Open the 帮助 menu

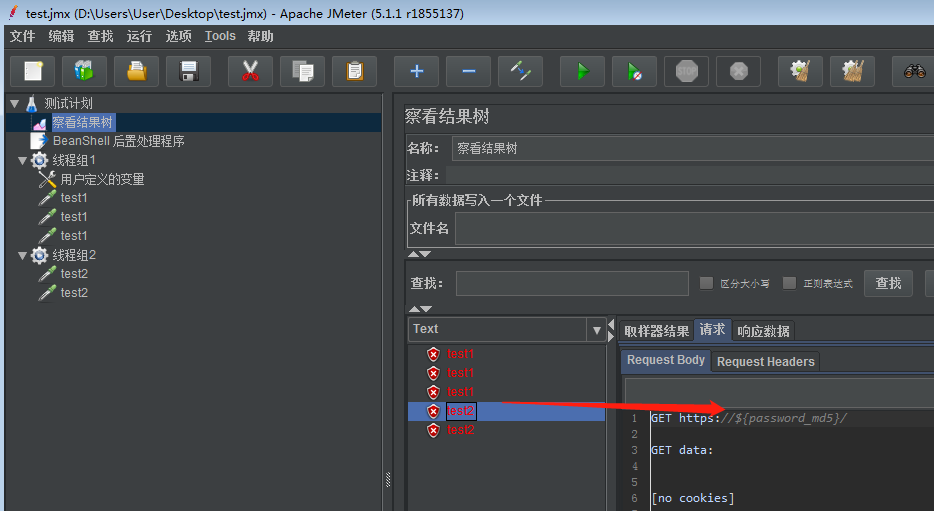click(x=260, y=36)
